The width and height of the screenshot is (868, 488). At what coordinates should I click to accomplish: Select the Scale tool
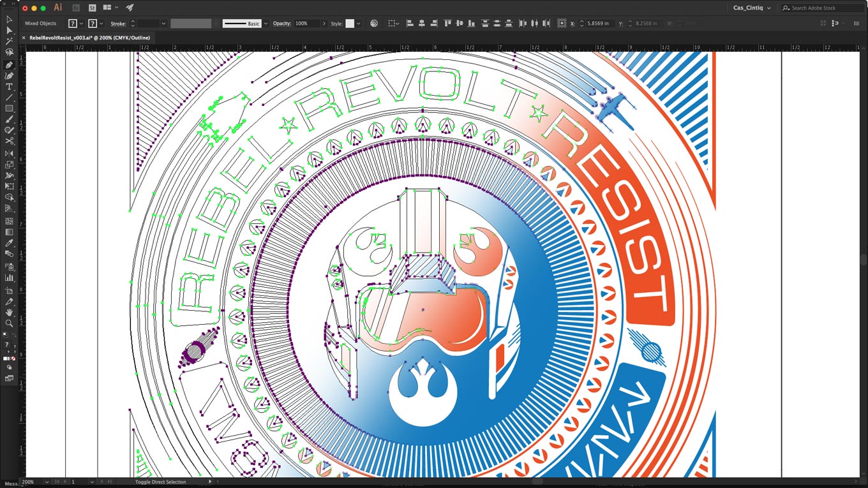point(9,164)
